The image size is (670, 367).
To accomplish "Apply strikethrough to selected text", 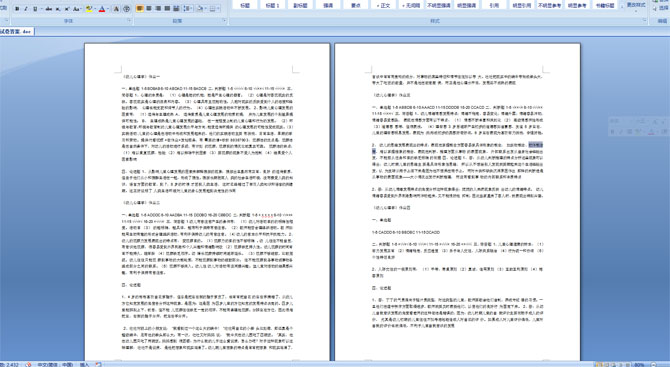I will pos(49,9).
